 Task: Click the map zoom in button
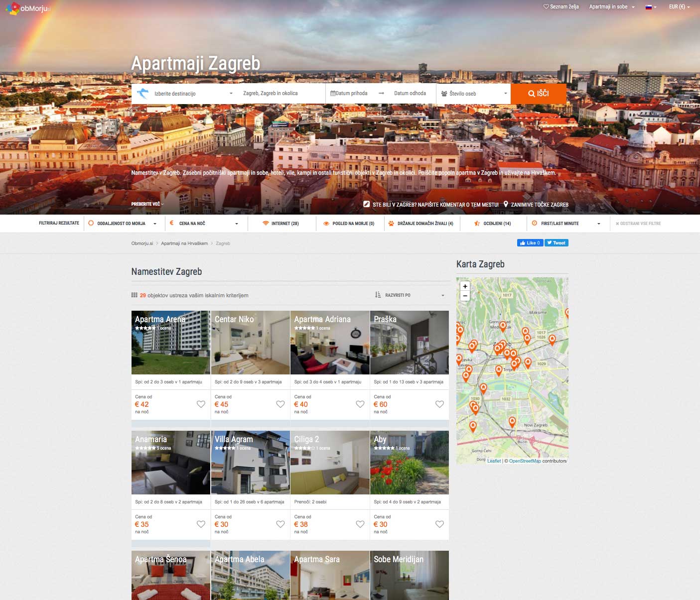pos(465,286)
